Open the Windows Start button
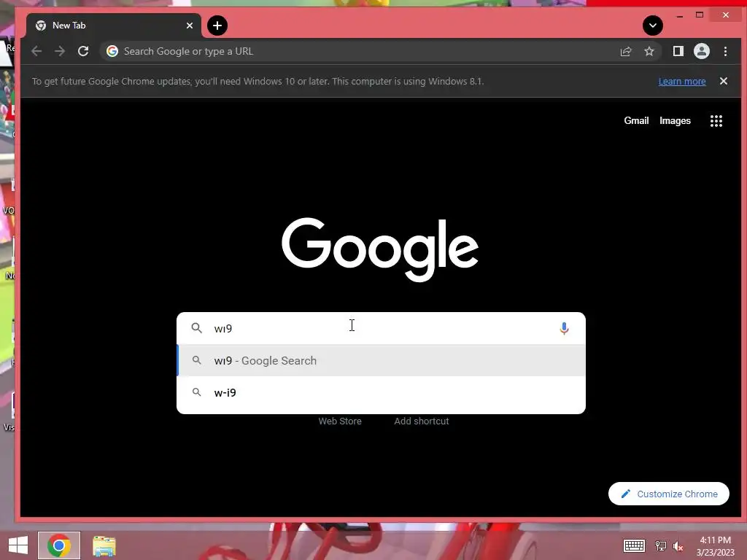747x560 pixels. tap(18, 545)
